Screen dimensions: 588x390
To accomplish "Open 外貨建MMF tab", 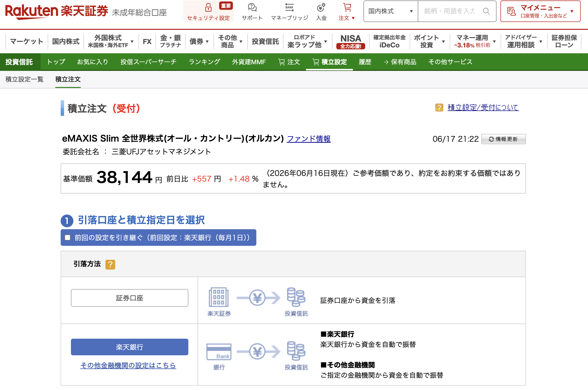I will click(249, 62).
